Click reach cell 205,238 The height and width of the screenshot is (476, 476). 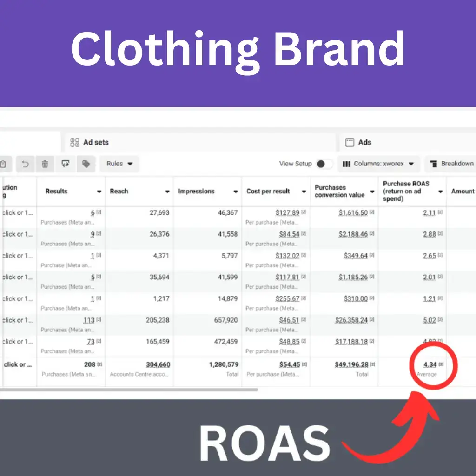tap(158, 320)
